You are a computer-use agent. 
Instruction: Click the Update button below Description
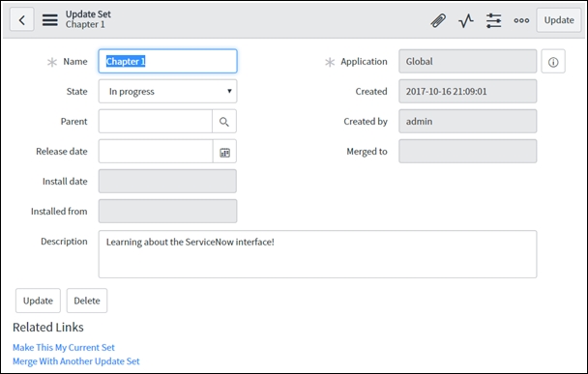(x=38, y=301)
